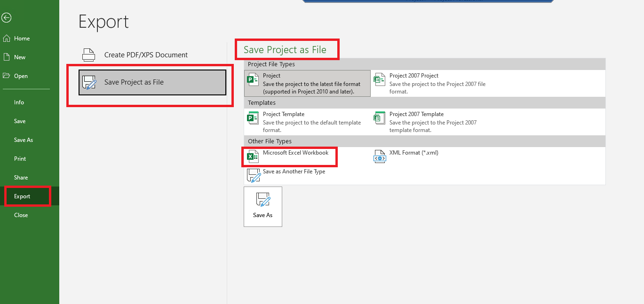Image resolution: width=644 pixels, height=304 pixels.
Task: Click the XML Format file icon
Action: 379,156
